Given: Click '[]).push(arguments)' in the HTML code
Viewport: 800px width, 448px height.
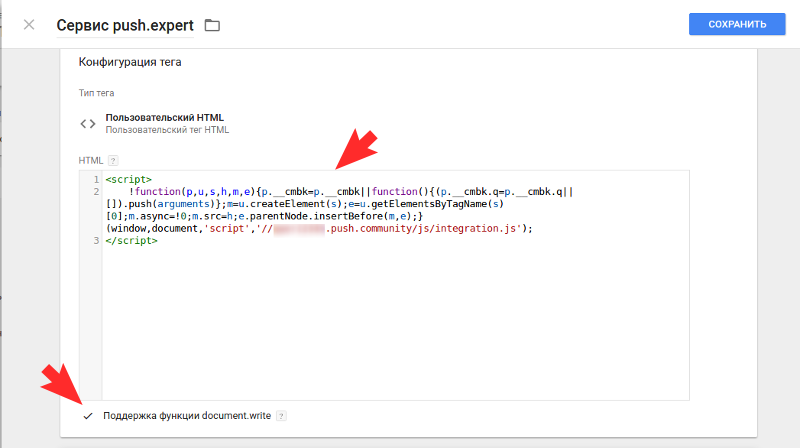Looking at the screenshot, I should coord(166,204).
